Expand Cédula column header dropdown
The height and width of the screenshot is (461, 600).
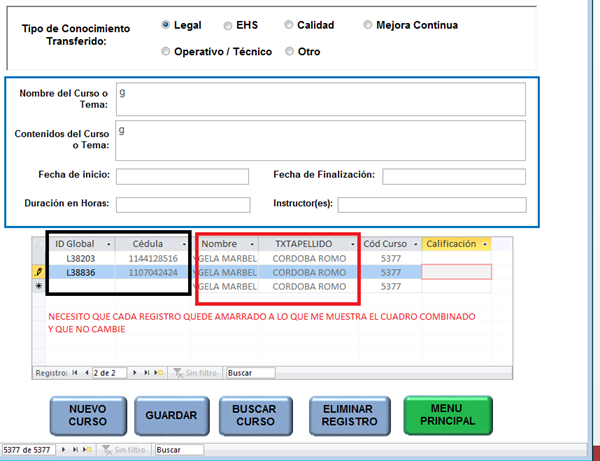tap(182, 244)
